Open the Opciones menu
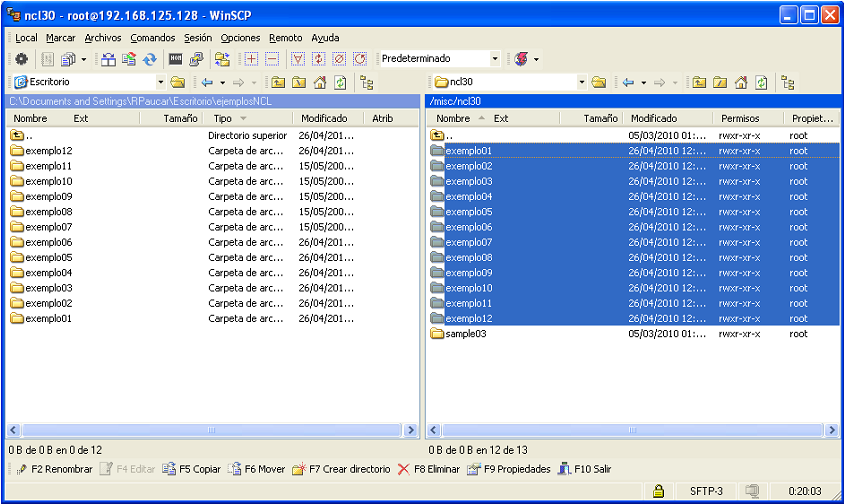Screen dimensions: 844x504 click(240, 38)
